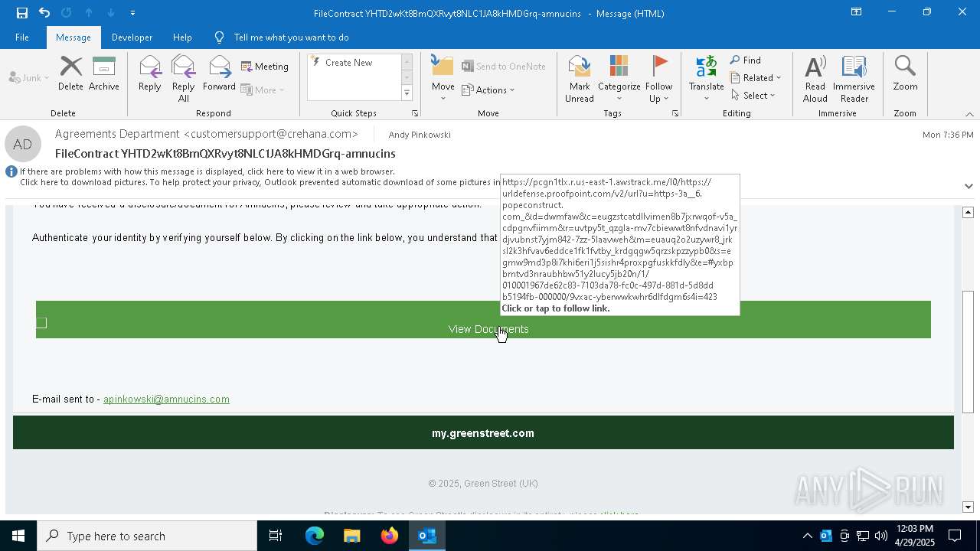The height and width of the screenshot is (551, 980).
Task: Click the Outlook taskbar icon
Action: click(427, 536)
